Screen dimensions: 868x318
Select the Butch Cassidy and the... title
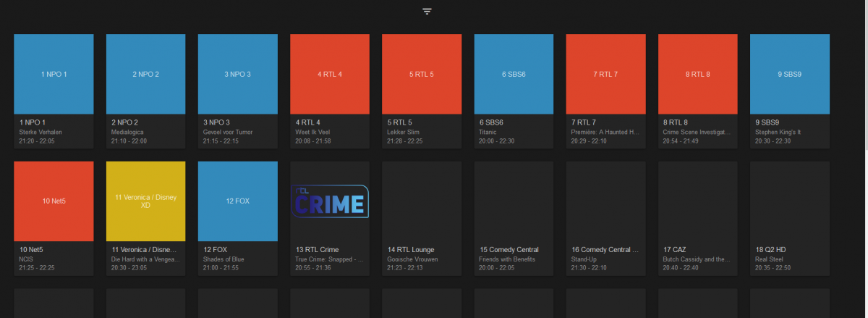point(697,259)
